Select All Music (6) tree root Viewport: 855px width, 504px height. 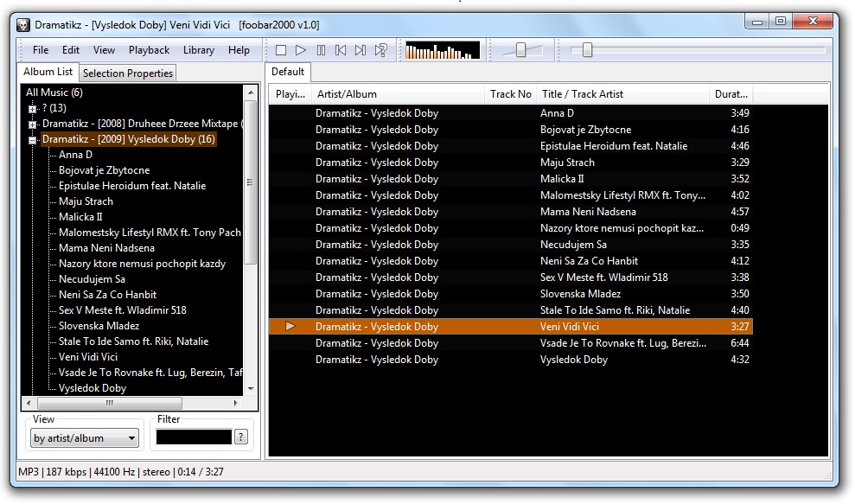tap(54, 93)
